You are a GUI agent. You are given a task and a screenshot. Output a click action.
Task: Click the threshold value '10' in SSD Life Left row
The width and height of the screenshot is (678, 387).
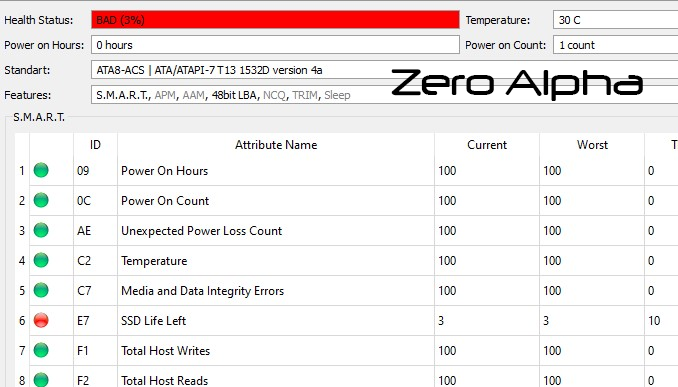(x=654, y=321)
